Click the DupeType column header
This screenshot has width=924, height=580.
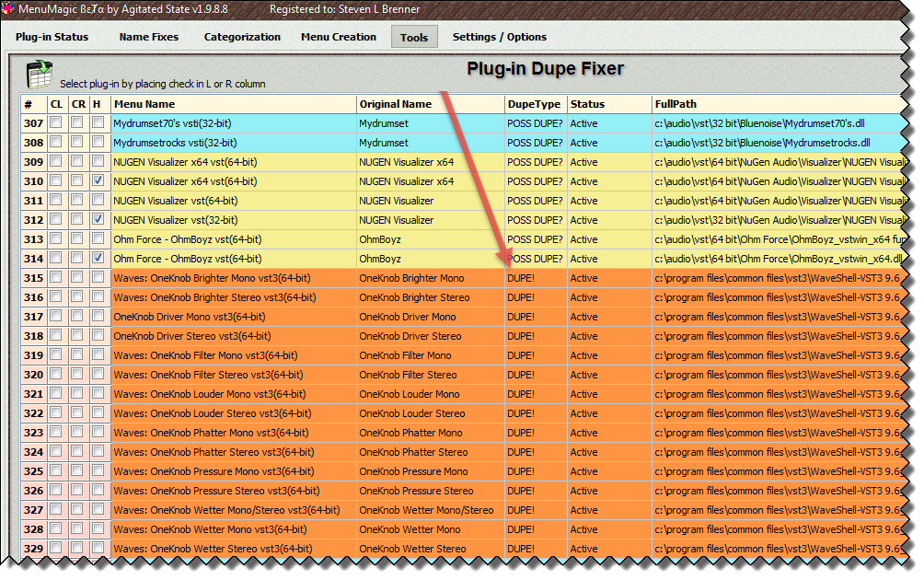(x=537, y=104)
